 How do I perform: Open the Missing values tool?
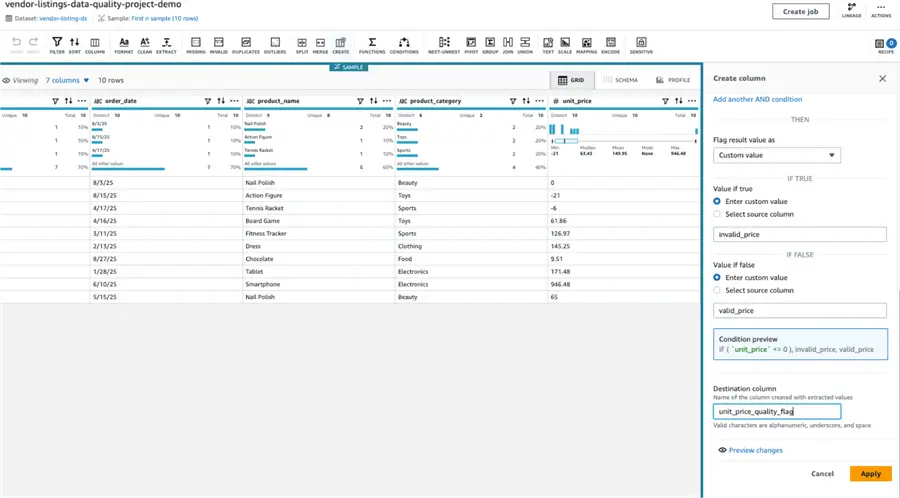click(196, 45)
